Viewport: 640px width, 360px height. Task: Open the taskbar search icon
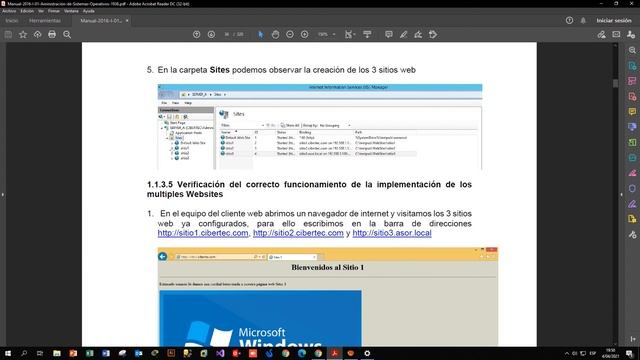[x=24, y=353]
